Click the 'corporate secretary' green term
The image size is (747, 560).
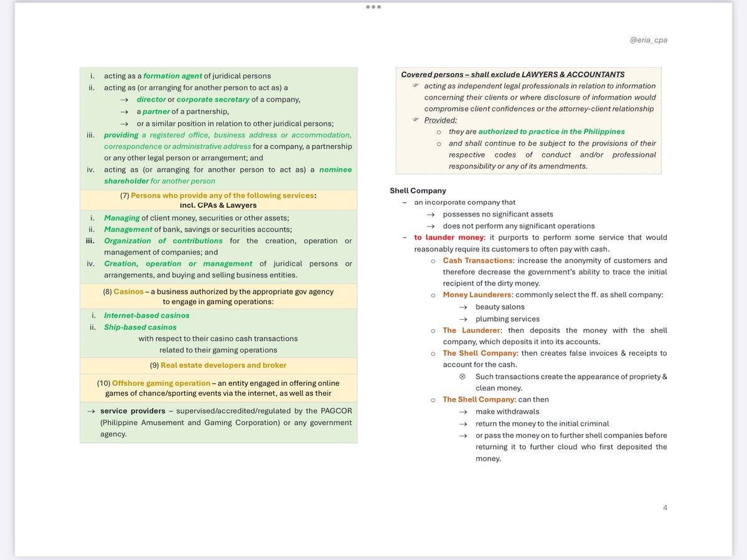click(213, 100)
